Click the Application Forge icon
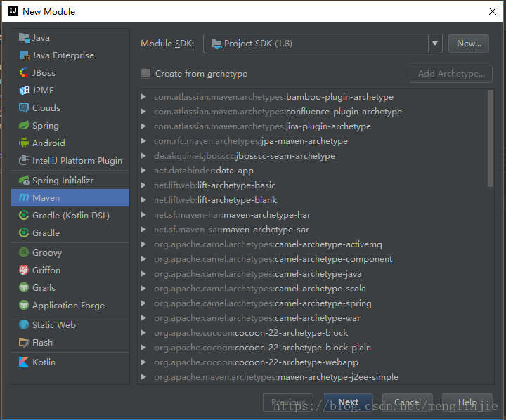The width and height of the screenshot is (506, 420). coord(24,305)
